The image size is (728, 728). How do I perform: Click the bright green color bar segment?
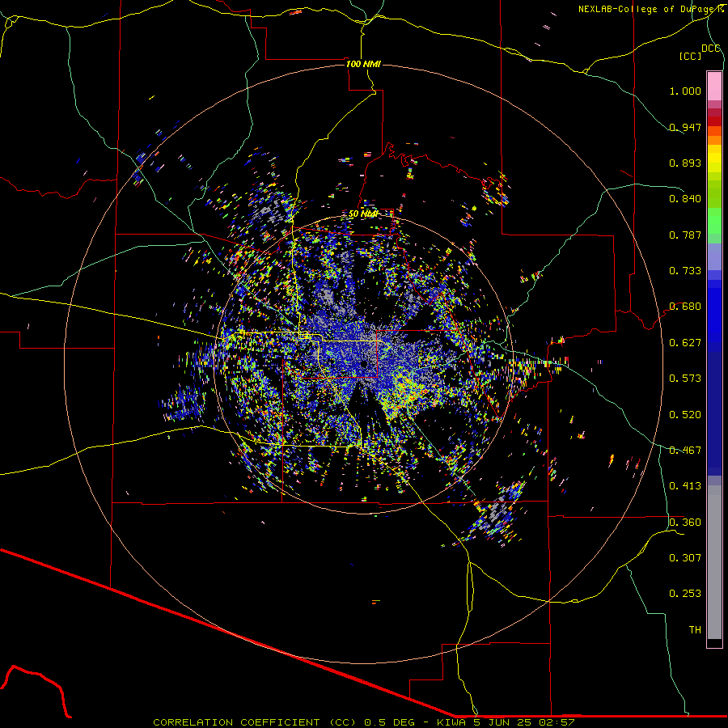(x=714, y=221)
